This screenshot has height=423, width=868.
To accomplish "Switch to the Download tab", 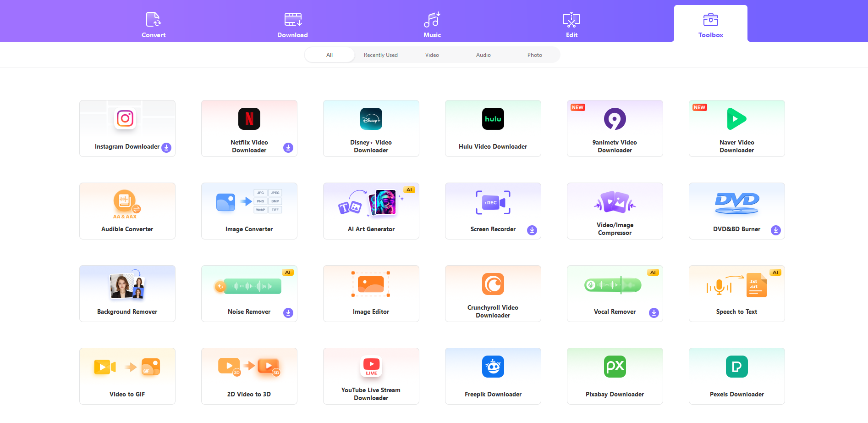I will coord(292,25).
